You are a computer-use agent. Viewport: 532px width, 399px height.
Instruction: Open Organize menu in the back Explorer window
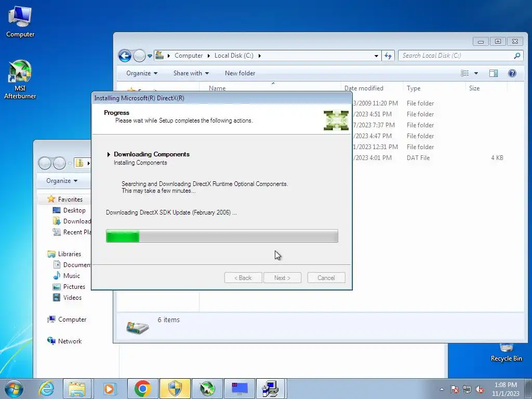62,181
